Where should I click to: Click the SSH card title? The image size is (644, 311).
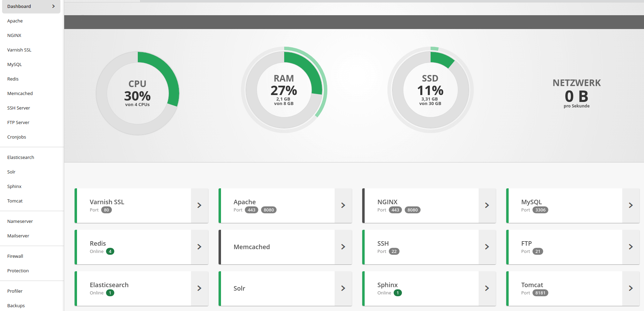point(383,243)
